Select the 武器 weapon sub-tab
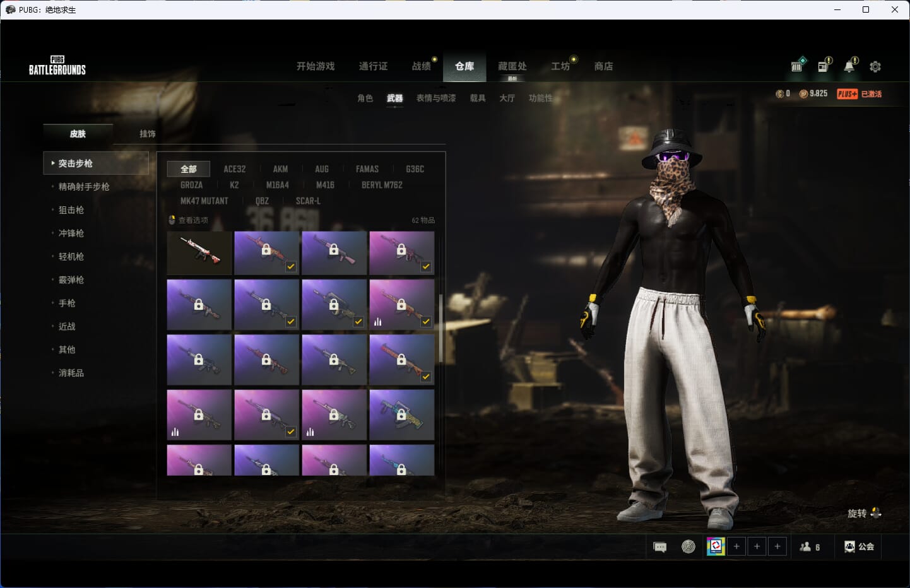The image size is (910, 588). [395, 98]
